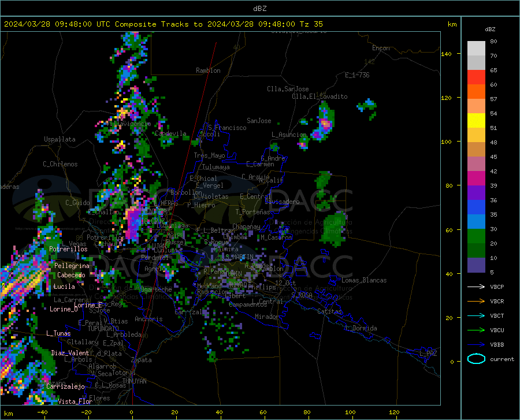
Task: Click the 'C_Chilenos' map label
Action: pyautogui.click(x=60, y=164)
